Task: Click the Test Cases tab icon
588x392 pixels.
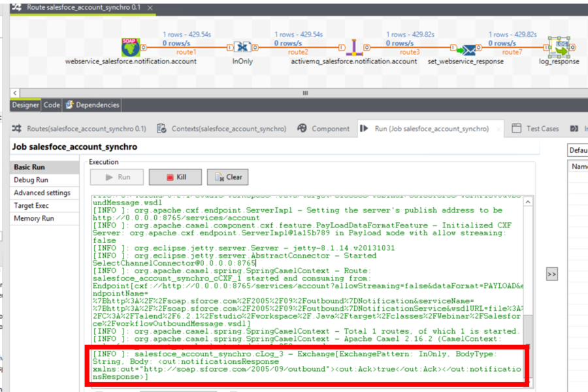Action: (x=516, y=128)
